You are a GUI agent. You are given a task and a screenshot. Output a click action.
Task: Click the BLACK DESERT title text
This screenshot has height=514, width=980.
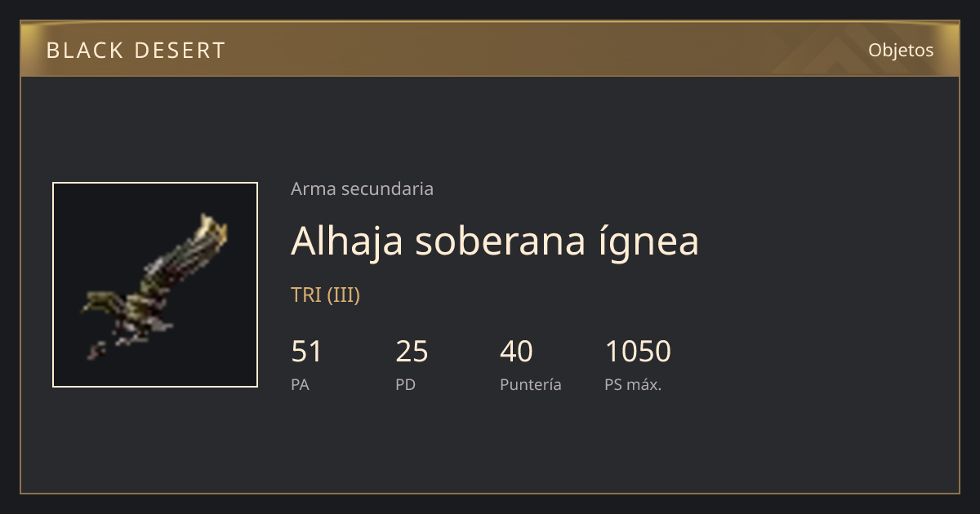pos(136,51)
